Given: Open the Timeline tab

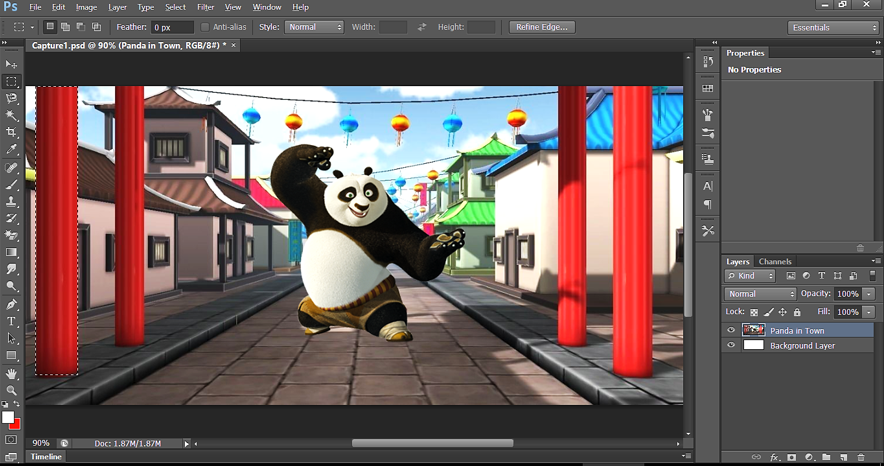Looking at the screenshot, I should pyautogui.click(x=46, y=456).
